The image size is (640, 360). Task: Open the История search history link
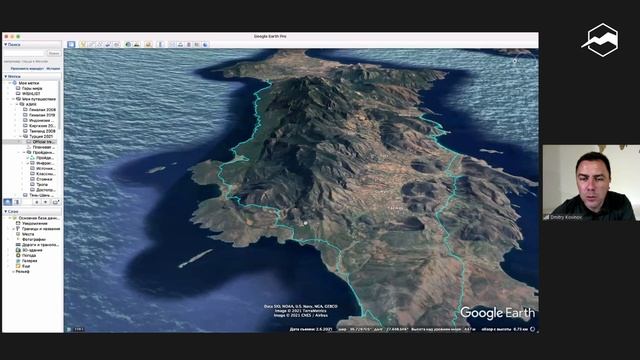[53, 69]
